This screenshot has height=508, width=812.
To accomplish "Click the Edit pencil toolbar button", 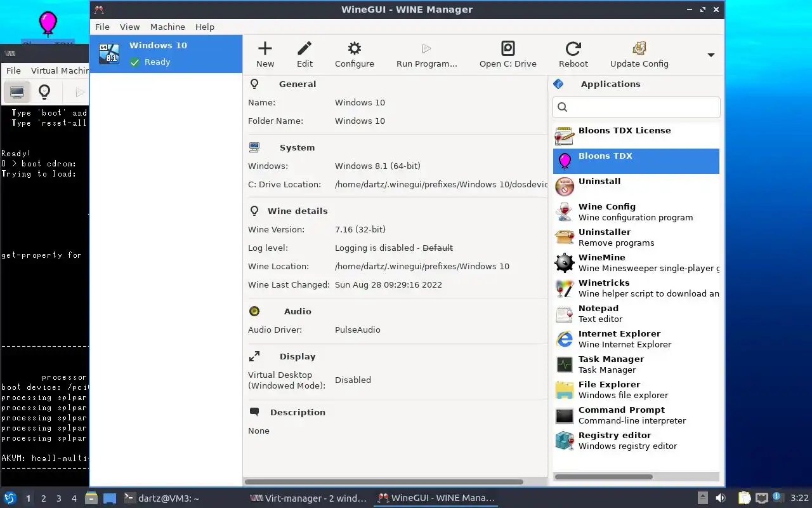I will pyautogui.click(x=304, y=55).
